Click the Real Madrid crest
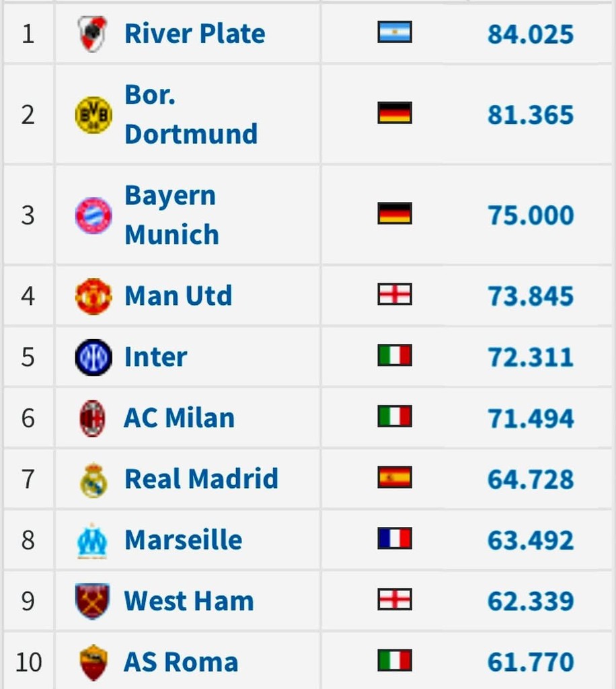Image resolution: width=616 pixels, height=689 pixels. click(93, 479)
